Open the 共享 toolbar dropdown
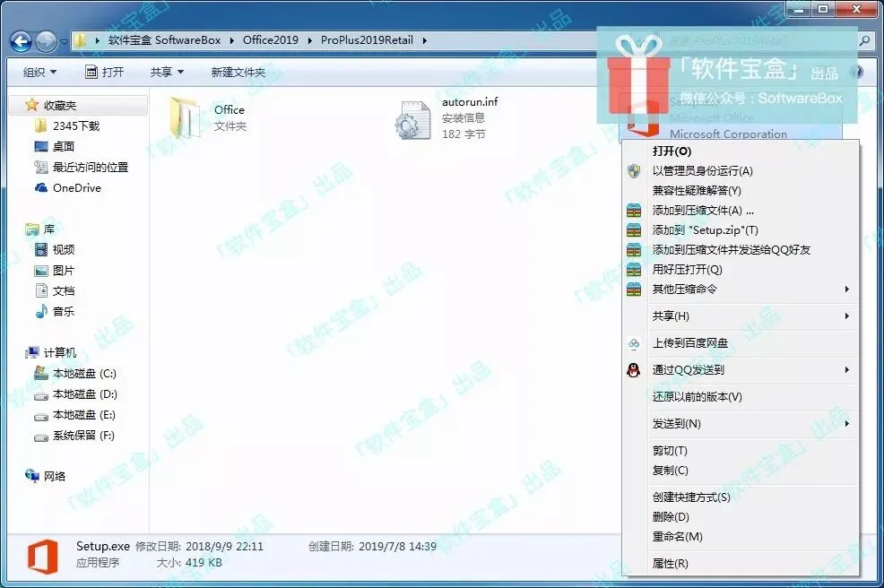The image size is (884, 588). pos(167,73)
